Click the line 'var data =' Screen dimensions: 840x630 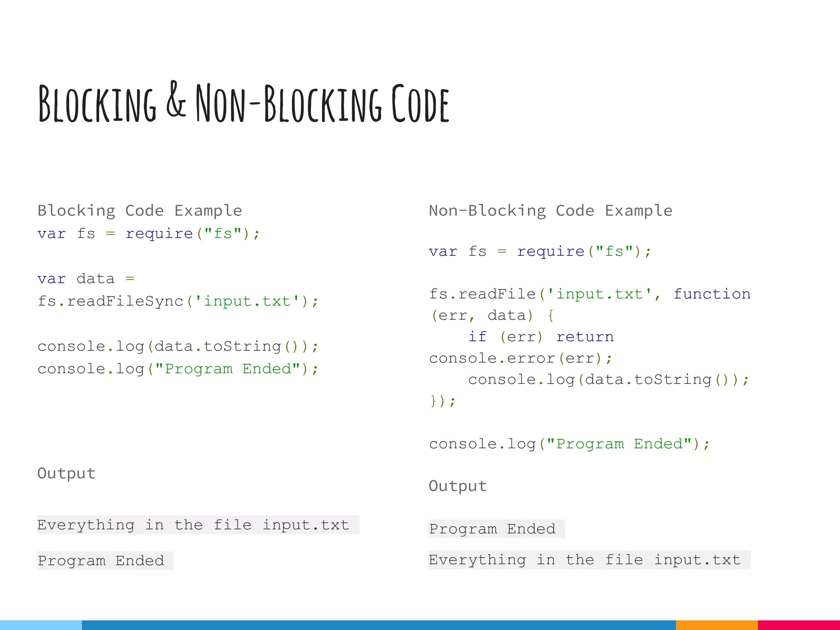pyautogui.click(x=86, y=279)
